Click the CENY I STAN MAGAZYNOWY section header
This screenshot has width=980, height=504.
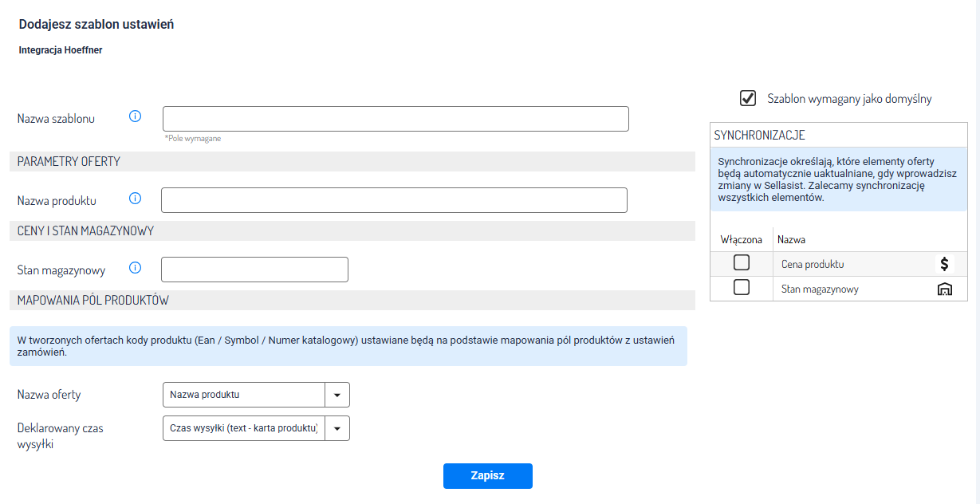(86, 230)
